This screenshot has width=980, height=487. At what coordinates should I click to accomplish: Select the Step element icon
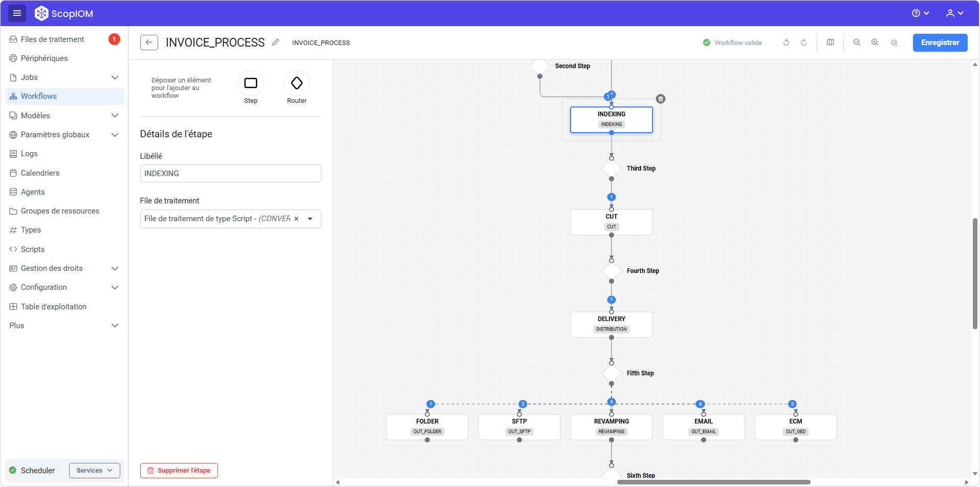click(251, 83)
